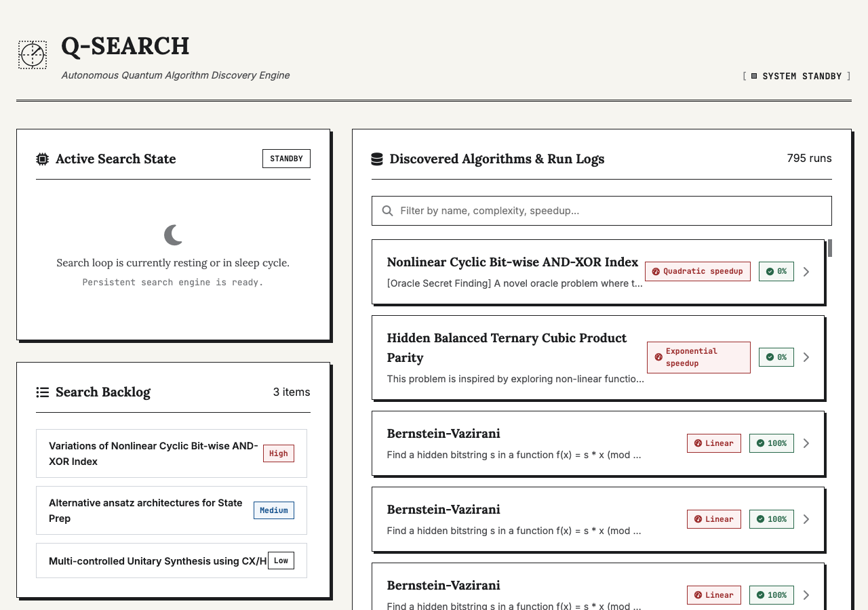Open backlog item Variations of Nonlinear Cyclic Bit-wise AND-XOR
This screenshot has width=868, height=610.
tap(172, 453)
